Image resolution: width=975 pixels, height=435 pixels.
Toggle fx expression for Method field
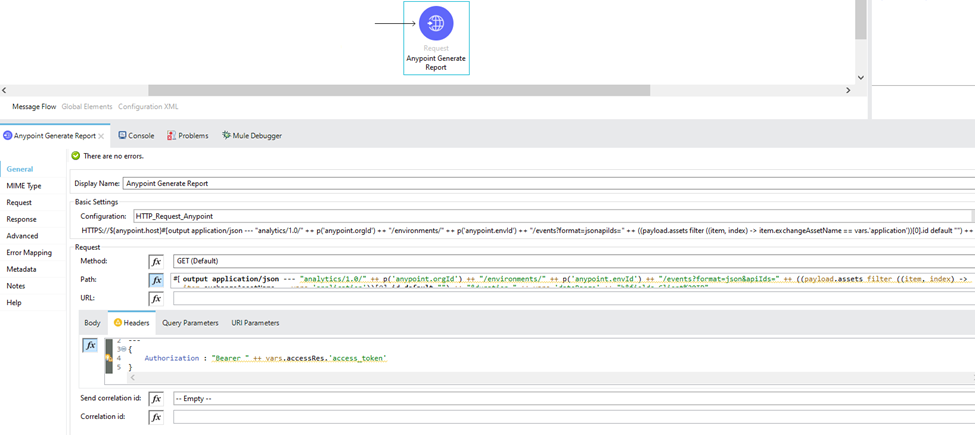point(156,261)
